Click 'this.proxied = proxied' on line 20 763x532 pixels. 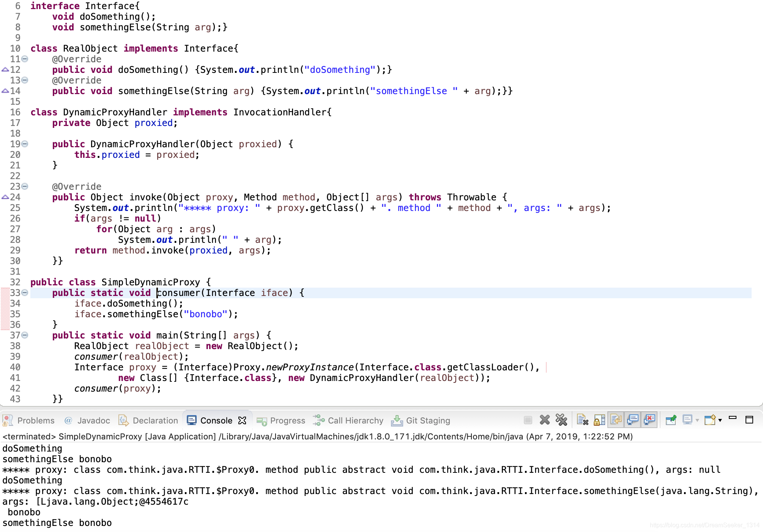[x=134, y=154]
